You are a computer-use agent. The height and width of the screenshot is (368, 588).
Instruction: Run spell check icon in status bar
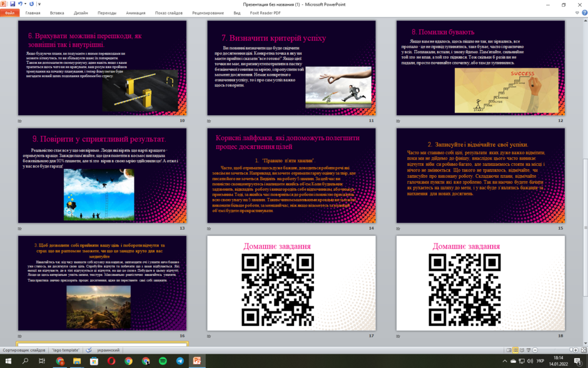coord(89,350)
